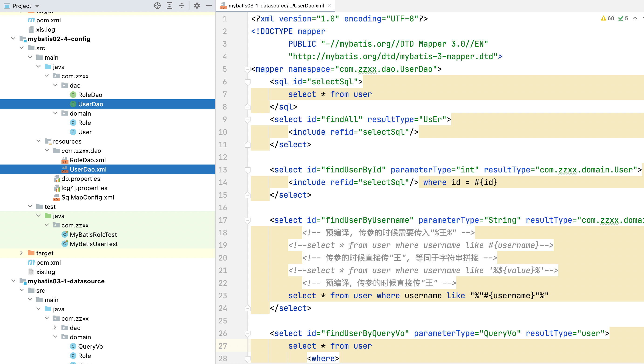The image size is (644, 364).
Task: Collapse the mybatis02-4-config module
Action: tap(13, 38)
